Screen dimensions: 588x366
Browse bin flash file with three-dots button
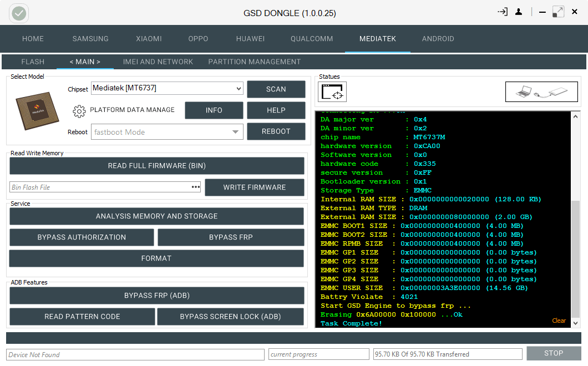[x=196, y=187]
